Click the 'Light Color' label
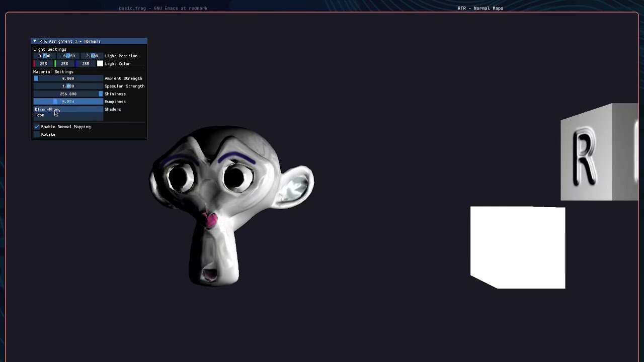Screen dimensions: 644x362 (117, 64)
